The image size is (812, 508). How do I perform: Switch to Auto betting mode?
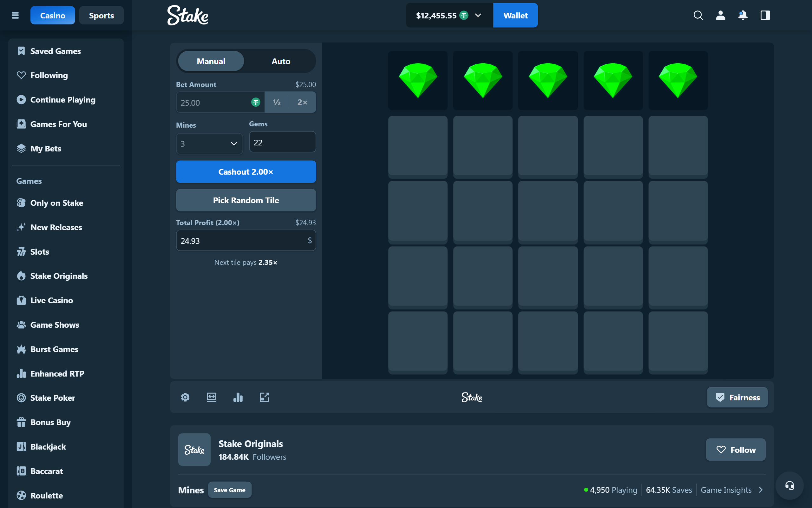coord(281,61)
